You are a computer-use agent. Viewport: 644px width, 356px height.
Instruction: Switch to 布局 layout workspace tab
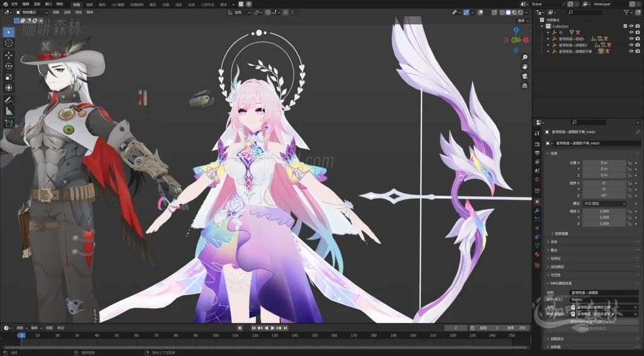tap(76, 4)
